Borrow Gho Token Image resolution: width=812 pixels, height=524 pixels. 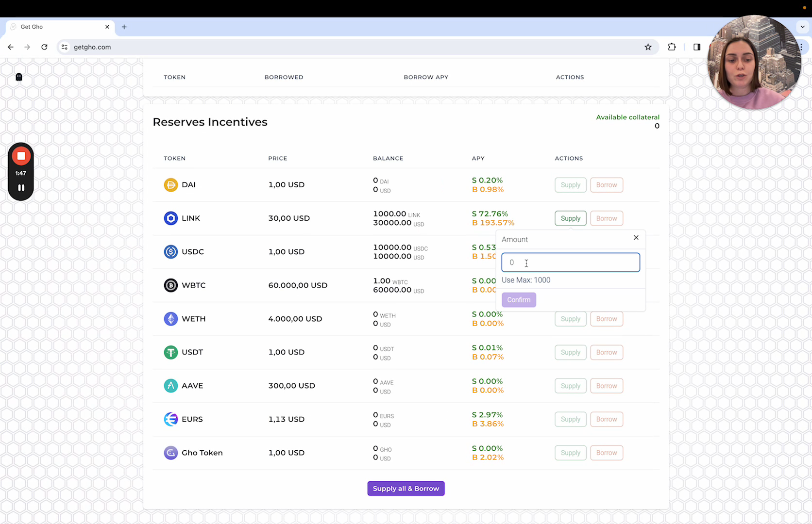coord(607,453)
